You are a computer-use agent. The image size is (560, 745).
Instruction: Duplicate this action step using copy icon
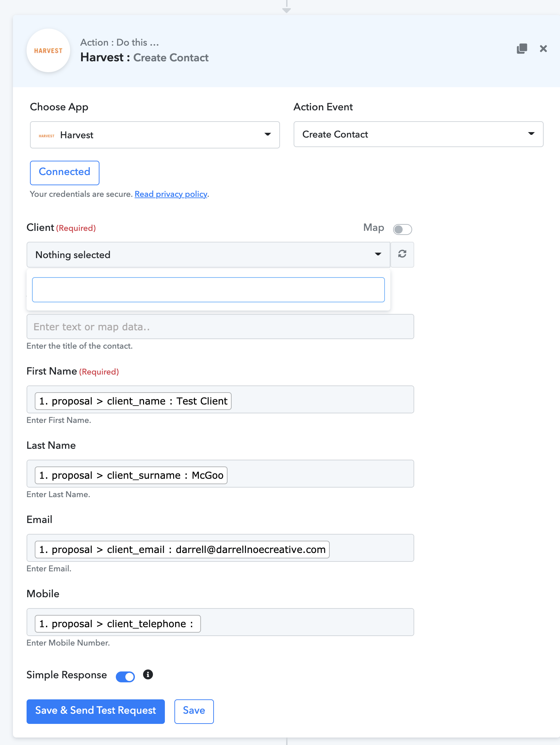[522, 49]
